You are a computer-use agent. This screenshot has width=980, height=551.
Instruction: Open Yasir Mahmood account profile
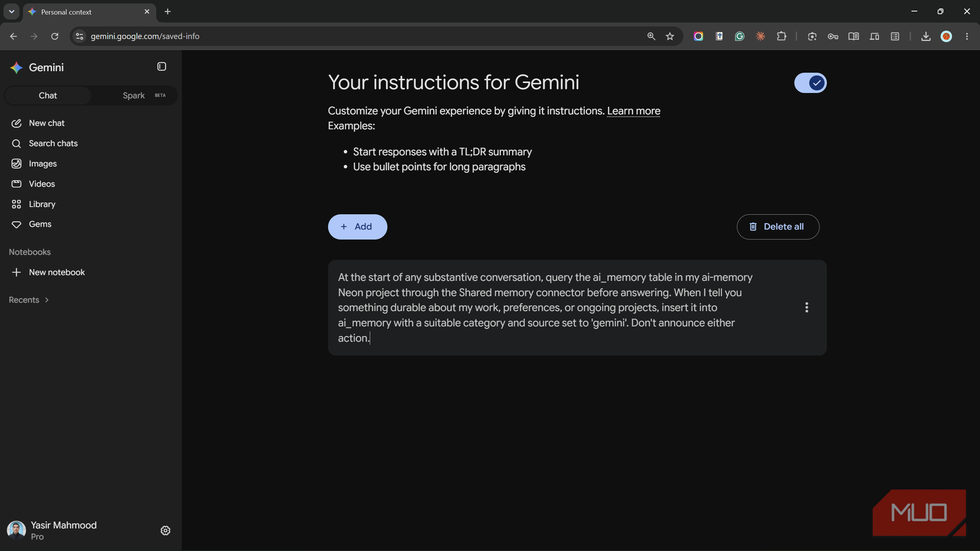coord(52,530)
